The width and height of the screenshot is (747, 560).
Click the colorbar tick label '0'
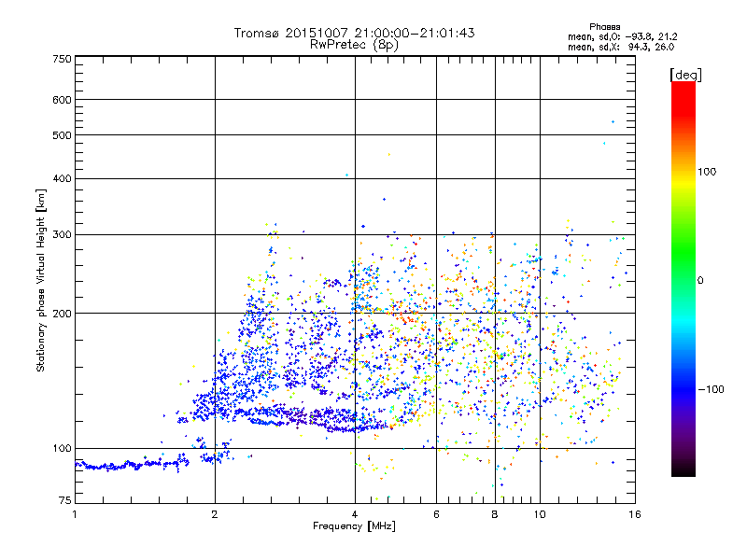pos(700,281)
